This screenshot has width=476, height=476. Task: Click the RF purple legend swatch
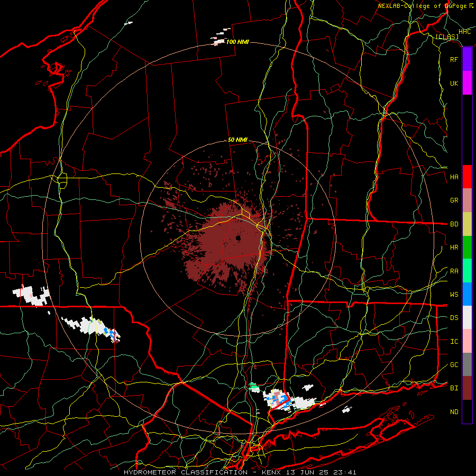[x=467, y=59]
